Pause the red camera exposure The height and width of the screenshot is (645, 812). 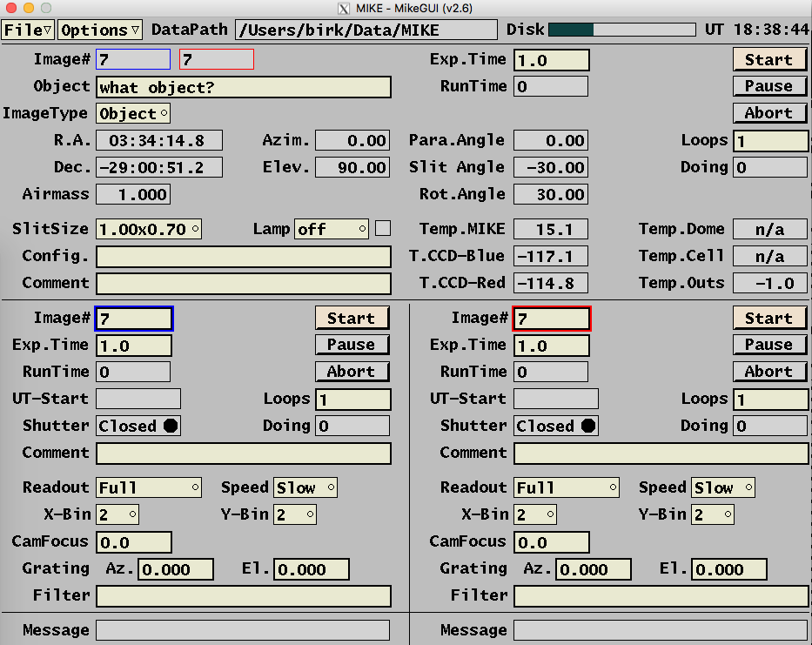tap(769, 345)
